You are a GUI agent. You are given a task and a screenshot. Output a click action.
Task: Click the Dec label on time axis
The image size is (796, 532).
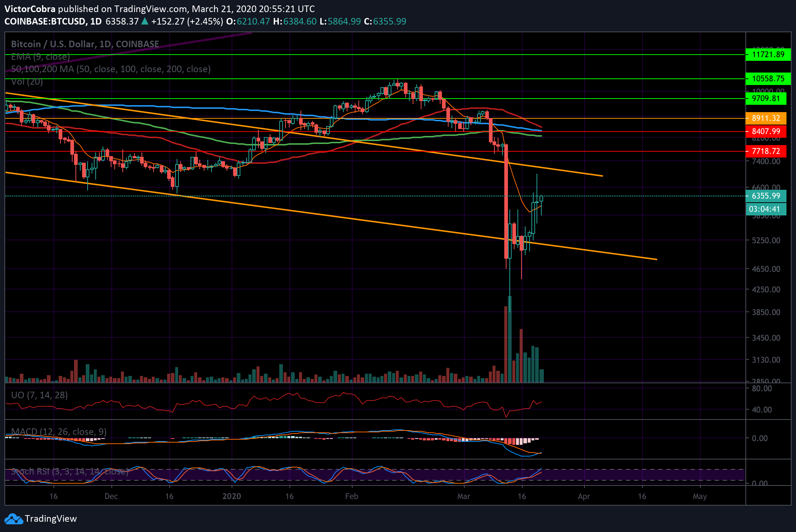(111, 496)
